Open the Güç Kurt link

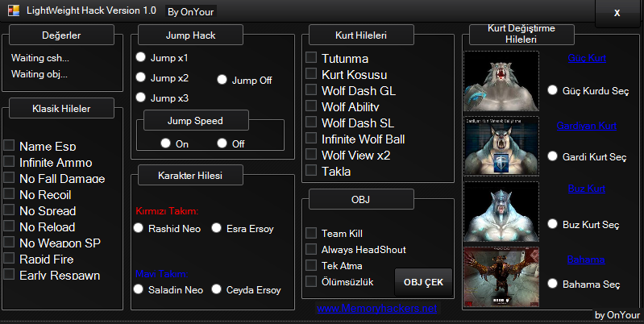(x=587, y=58)
